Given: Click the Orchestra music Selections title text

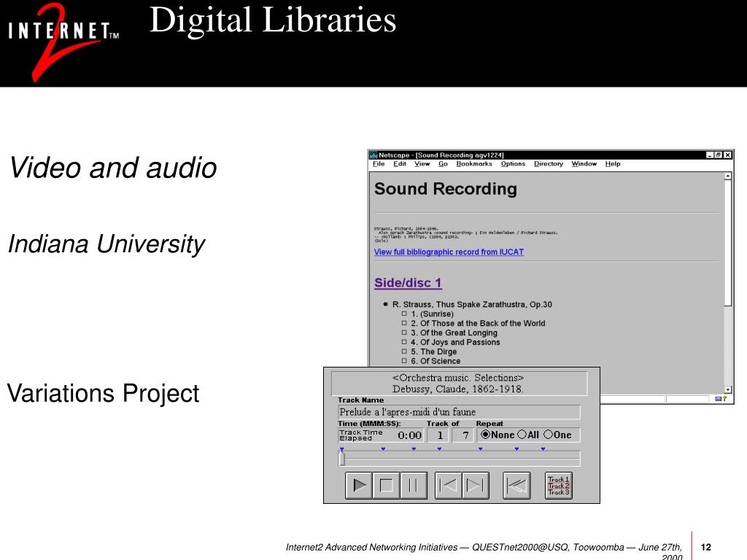Looking at the screenshot, I should coord(458,378).
